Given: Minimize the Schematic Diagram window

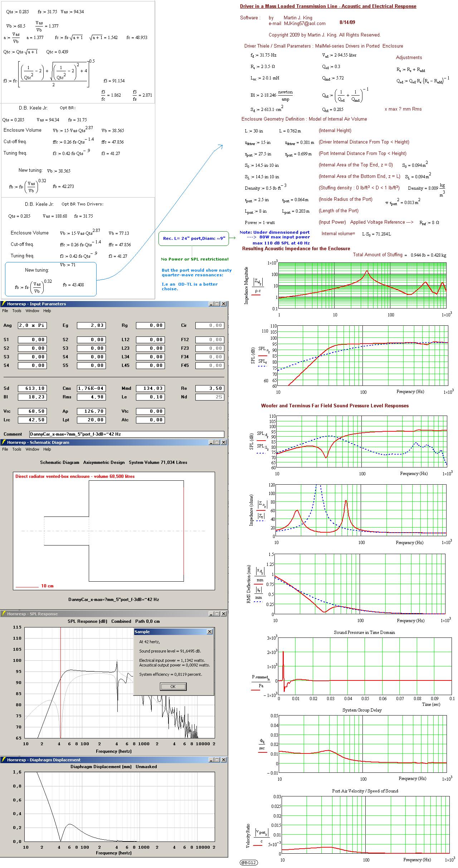Looking at the screenshot, I should click(x=211, y=442).
